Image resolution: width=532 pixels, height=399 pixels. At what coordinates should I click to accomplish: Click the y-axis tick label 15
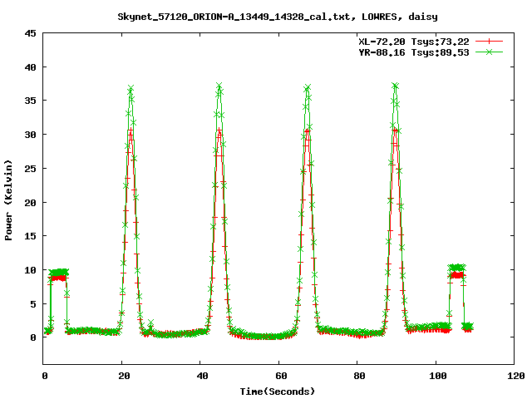[x=30, y=236]
